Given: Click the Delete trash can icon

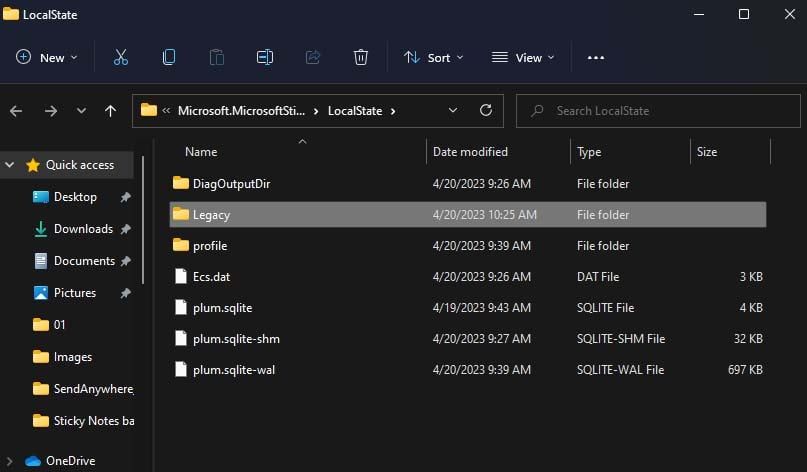Looking at the screenshot, I should pos(361,58).
